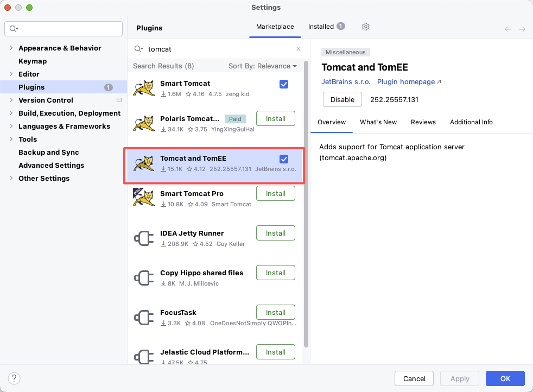Uncheck the Tomcat and TomEE checkbox
This screenshot has width=533, height=392.
click(x=284, y=159)
